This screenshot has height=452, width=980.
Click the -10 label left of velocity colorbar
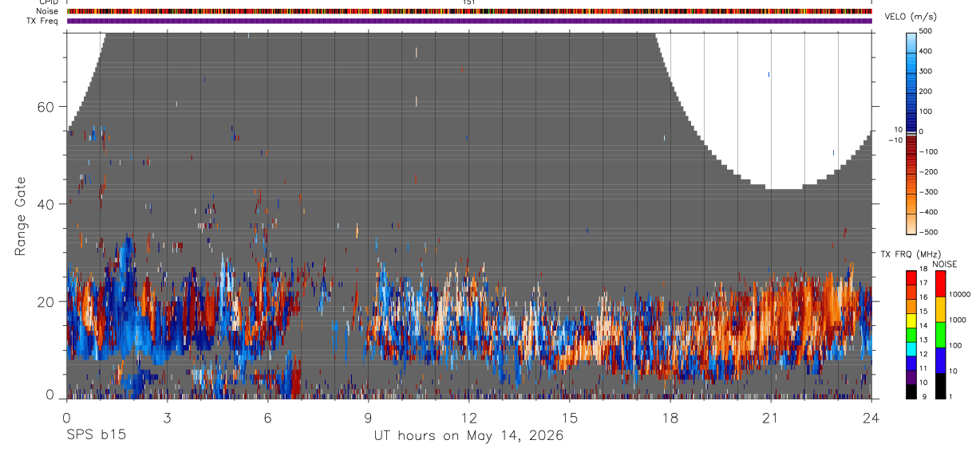(x=895, y=140)
